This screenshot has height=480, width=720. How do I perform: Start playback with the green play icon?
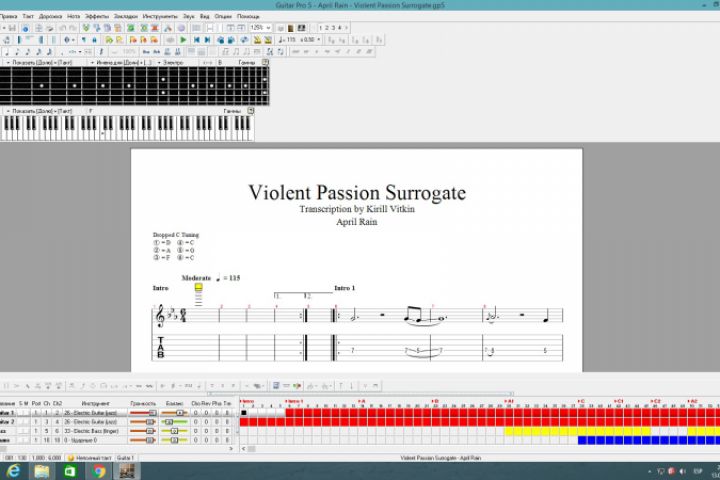[x=183, y=40]
